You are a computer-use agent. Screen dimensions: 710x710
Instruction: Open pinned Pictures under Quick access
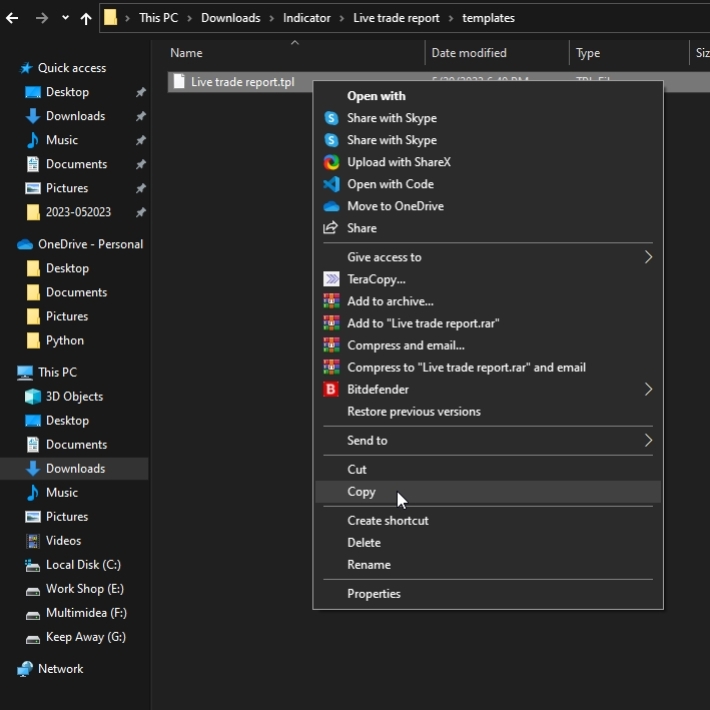click(x=67, y=188)
